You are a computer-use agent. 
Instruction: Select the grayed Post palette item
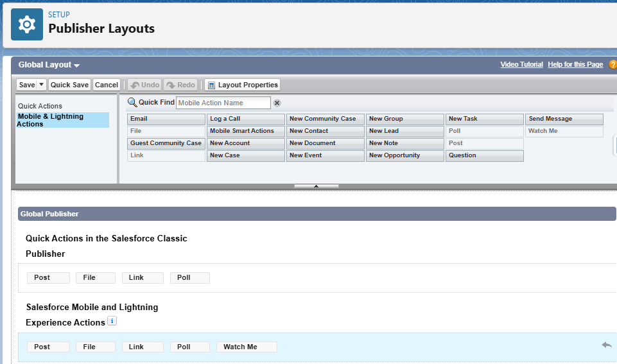[484, 143]
